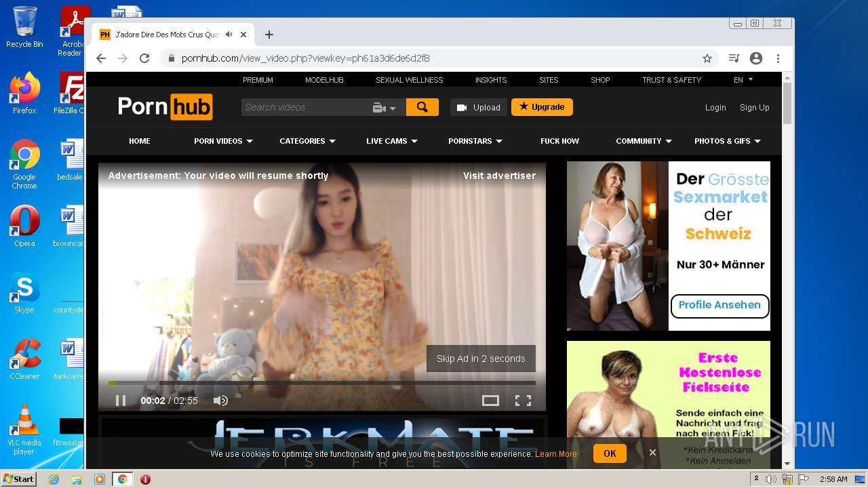Expand the PHOTOS & GIFS nav dropdown

pos(728,141)
